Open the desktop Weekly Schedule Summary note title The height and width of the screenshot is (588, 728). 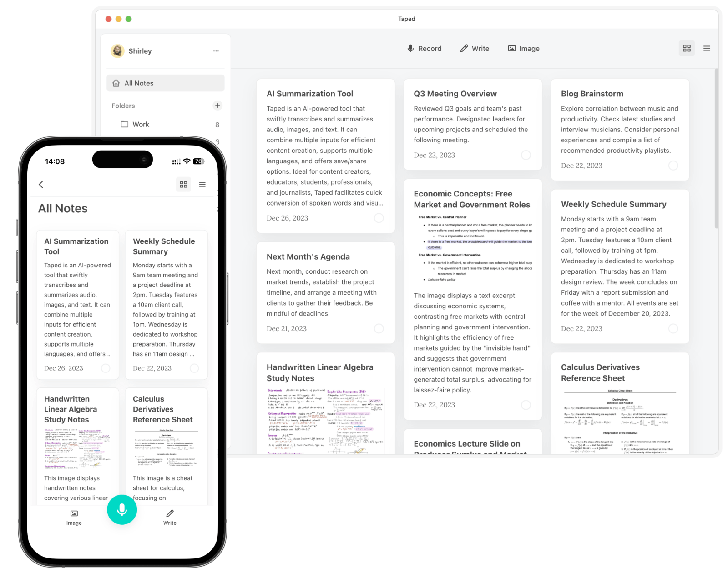click(613, 204)
